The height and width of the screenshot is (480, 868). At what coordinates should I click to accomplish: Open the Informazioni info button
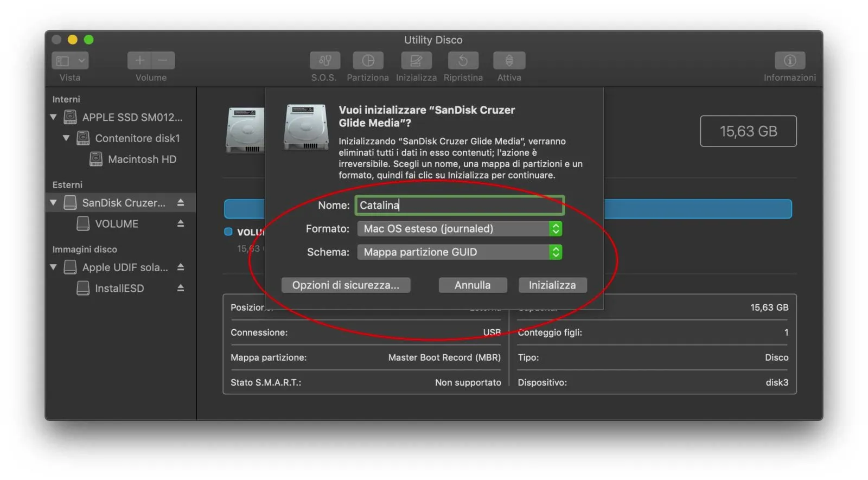(789, 60)
